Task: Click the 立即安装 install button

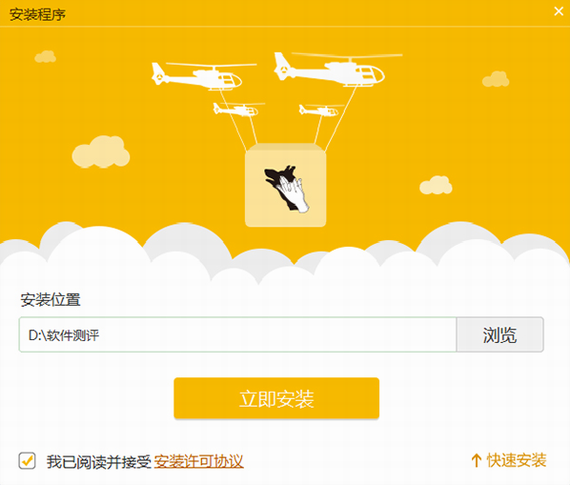Action: [x=276, y=398]
